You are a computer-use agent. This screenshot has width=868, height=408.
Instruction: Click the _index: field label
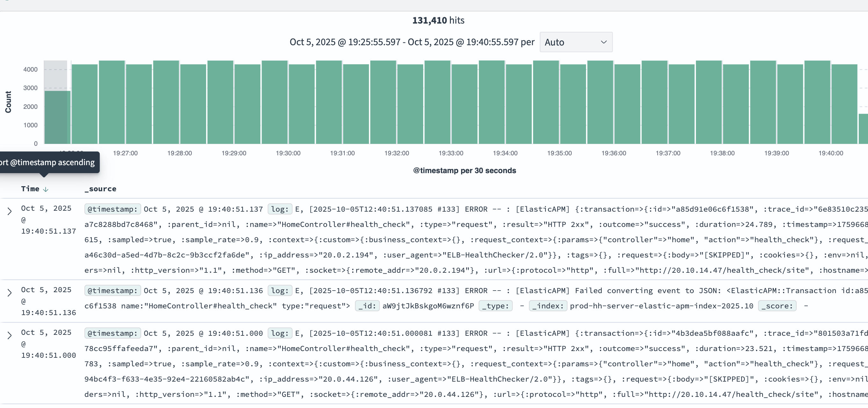point(548,306)
